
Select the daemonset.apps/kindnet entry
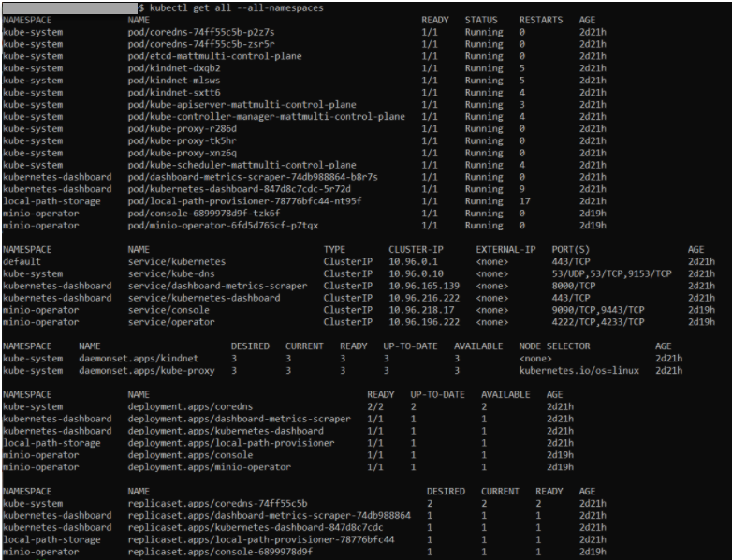click(139, 359)
